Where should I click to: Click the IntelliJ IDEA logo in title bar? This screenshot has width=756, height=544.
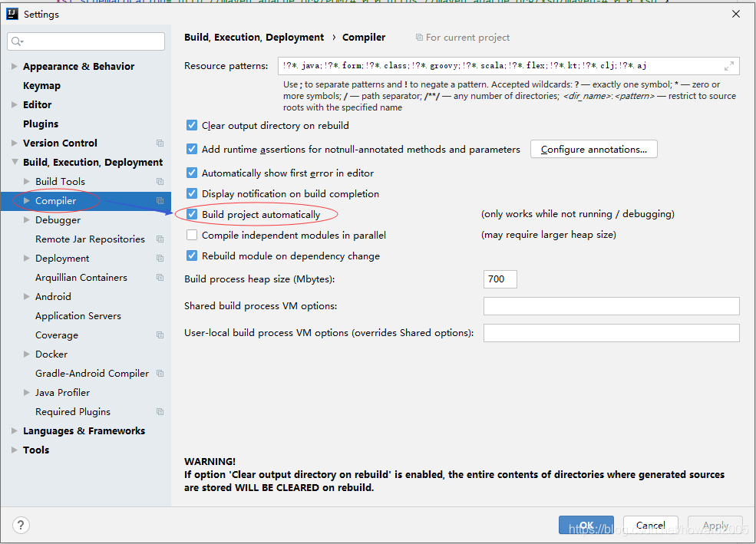pos(12,14)
